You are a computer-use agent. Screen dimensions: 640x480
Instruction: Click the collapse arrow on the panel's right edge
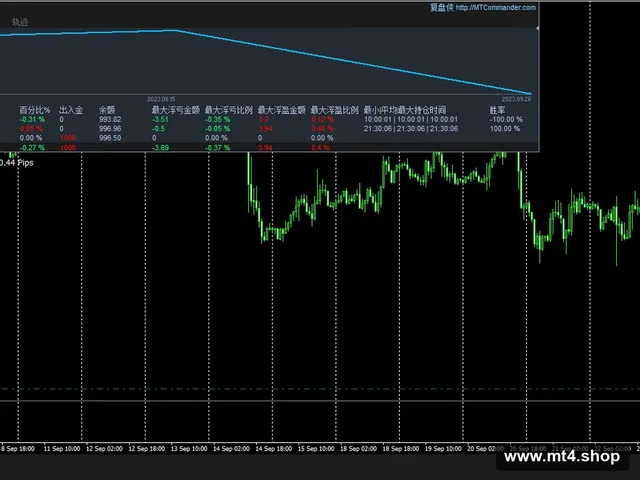[537, 28]
